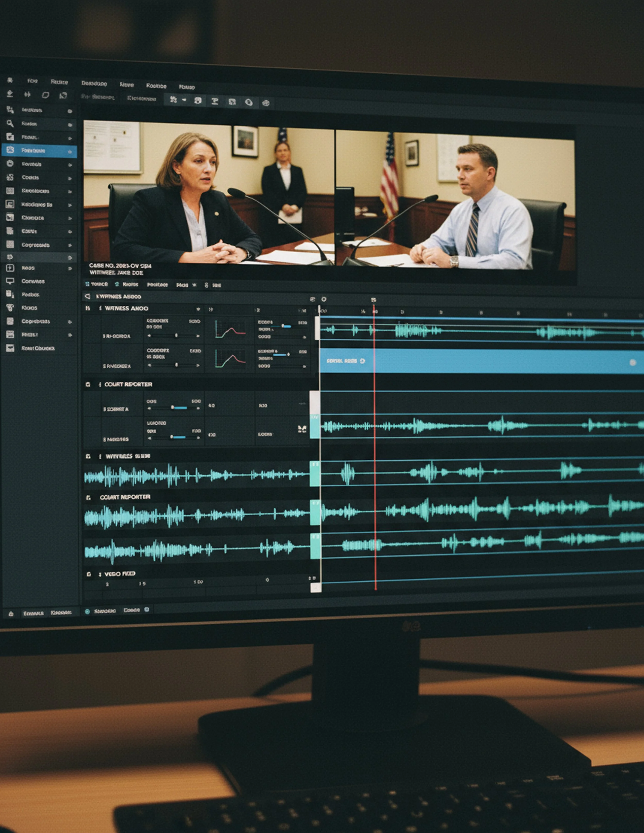Image resolution: width=644 pixels, height=833 pixels.
Task: Click the round globe icon in the top toolbar
Action: (266, 103)
